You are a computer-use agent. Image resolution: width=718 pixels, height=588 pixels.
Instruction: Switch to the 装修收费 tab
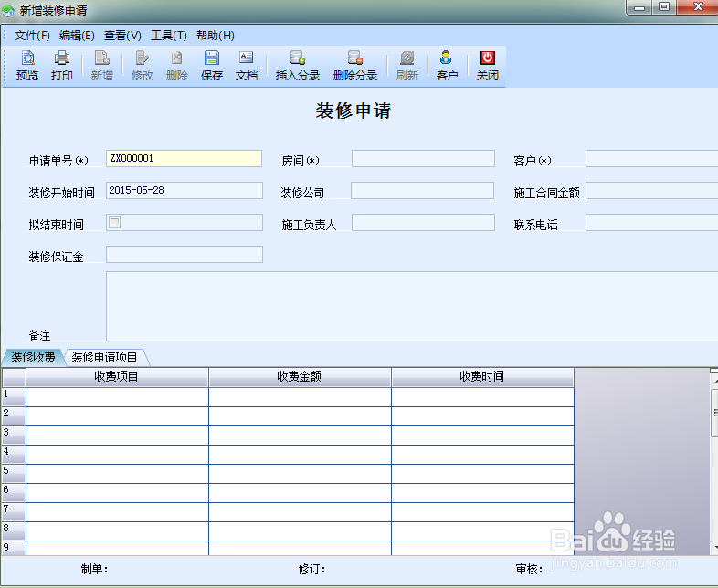33,357
